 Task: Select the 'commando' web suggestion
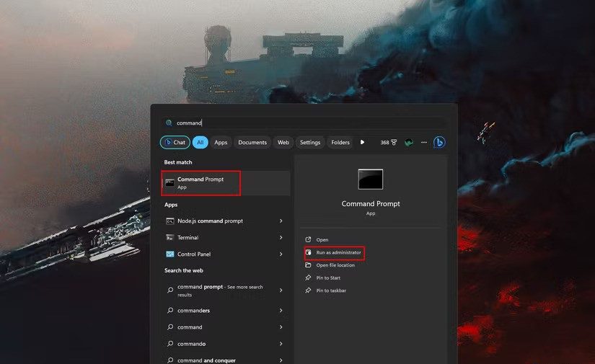[x=226, y=344]
